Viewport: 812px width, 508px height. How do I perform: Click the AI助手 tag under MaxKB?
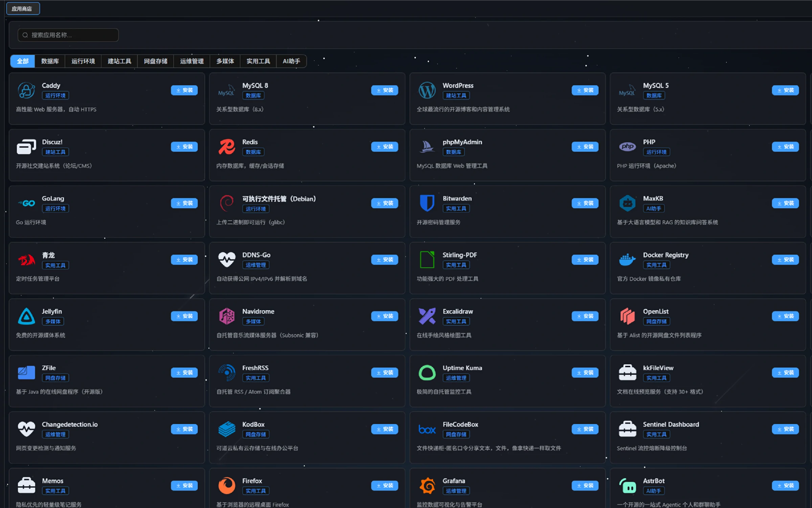point(654,209)
